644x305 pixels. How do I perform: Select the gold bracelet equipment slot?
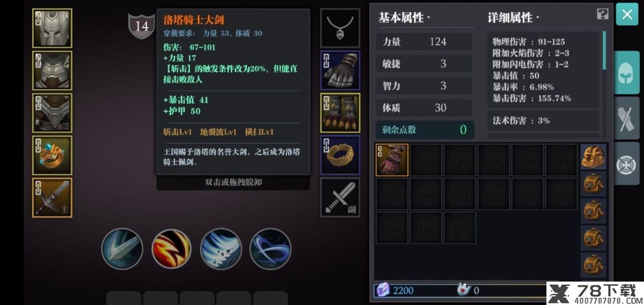click(x=340, y=155)
